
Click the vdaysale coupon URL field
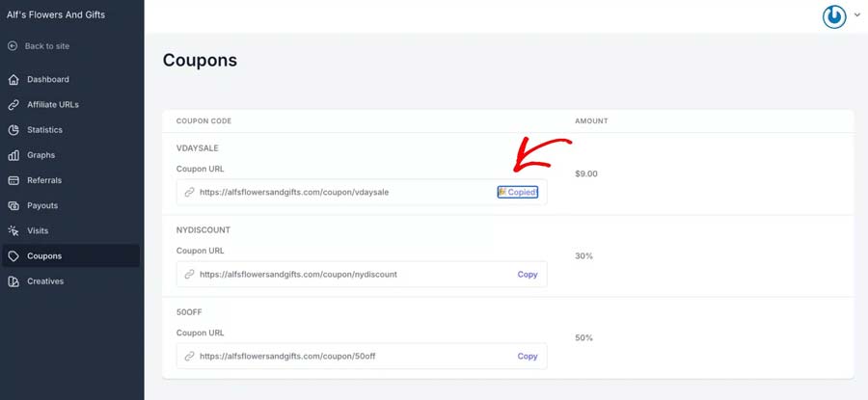(x=362, y=193)
